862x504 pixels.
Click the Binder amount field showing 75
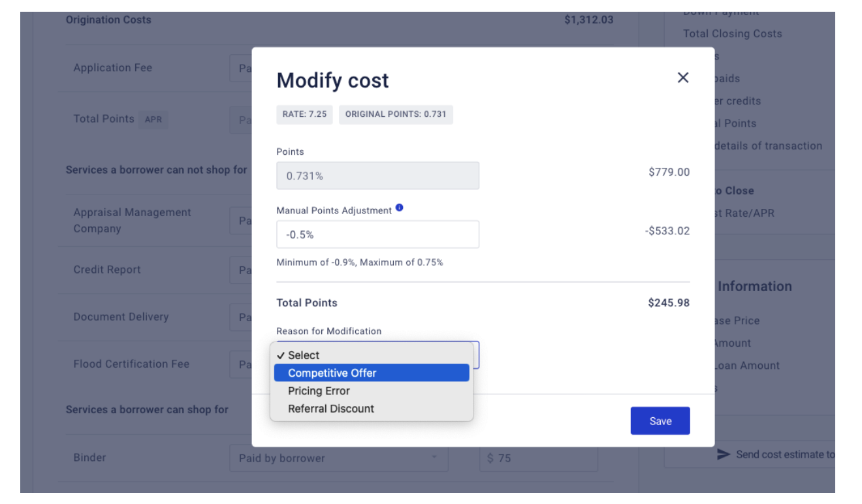coord(539,458)
